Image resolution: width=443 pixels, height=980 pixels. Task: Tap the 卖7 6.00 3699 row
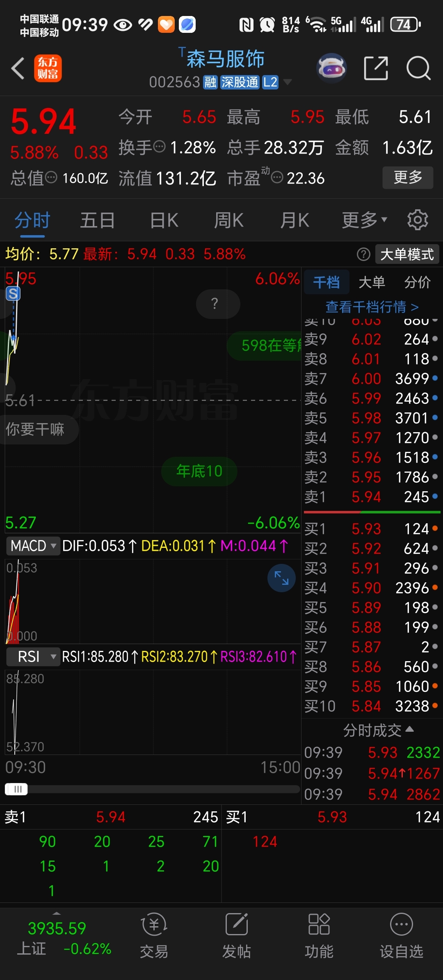(372, 378)
